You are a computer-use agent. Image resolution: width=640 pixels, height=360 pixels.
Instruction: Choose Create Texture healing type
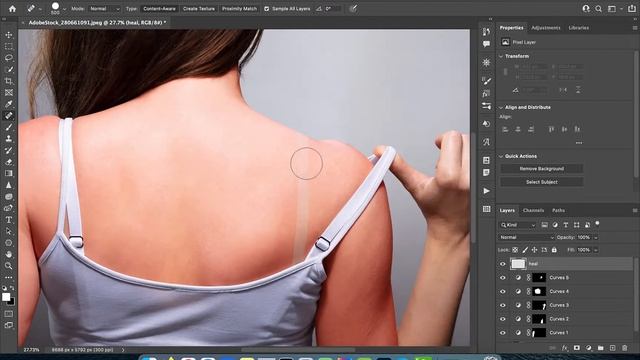[199, 9]
